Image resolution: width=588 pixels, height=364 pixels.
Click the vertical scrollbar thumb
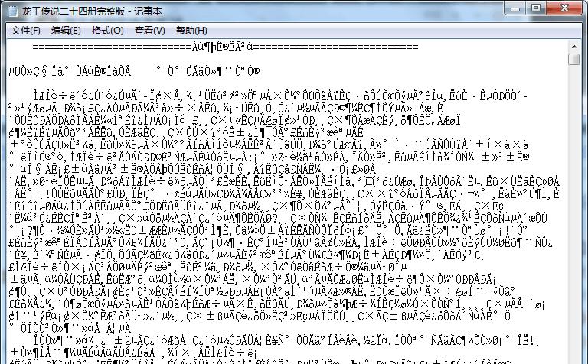574,59
